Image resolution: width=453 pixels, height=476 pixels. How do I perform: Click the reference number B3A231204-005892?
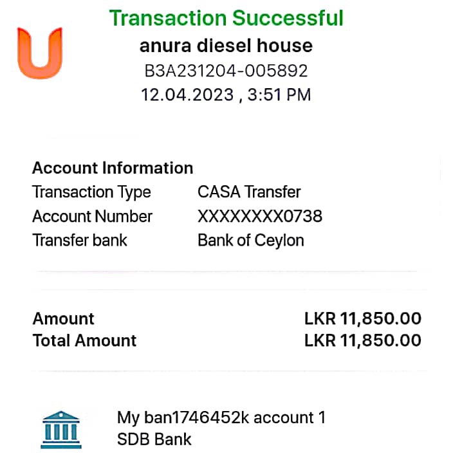coord(226,71)
